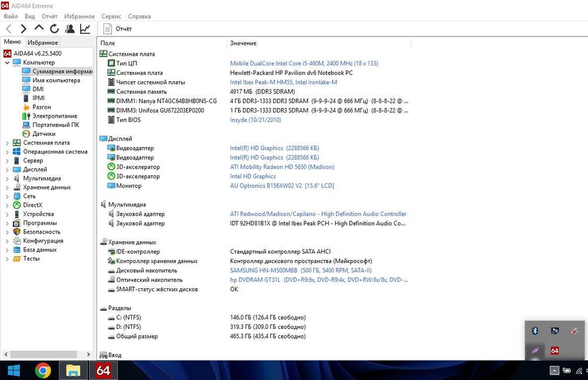Open the Портативный ПК laptop icon item
The image size is (588, 380).
[x=26, y=125]
